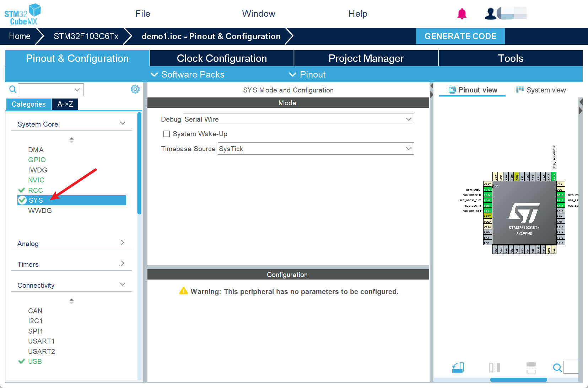The height and width of the screenshot is (388, 588).
Task: Click the vertical flip icon under chip
Action: tap(531, 367)
